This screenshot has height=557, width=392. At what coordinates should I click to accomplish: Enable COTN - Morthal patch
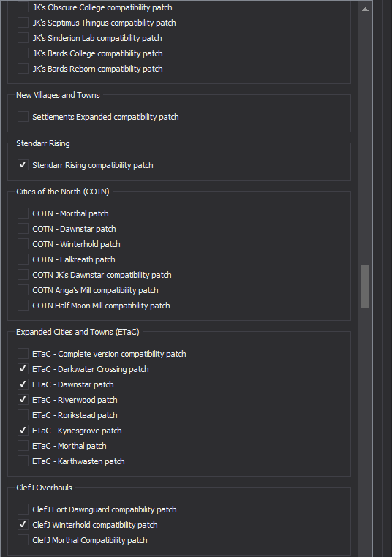click(23, 213)
